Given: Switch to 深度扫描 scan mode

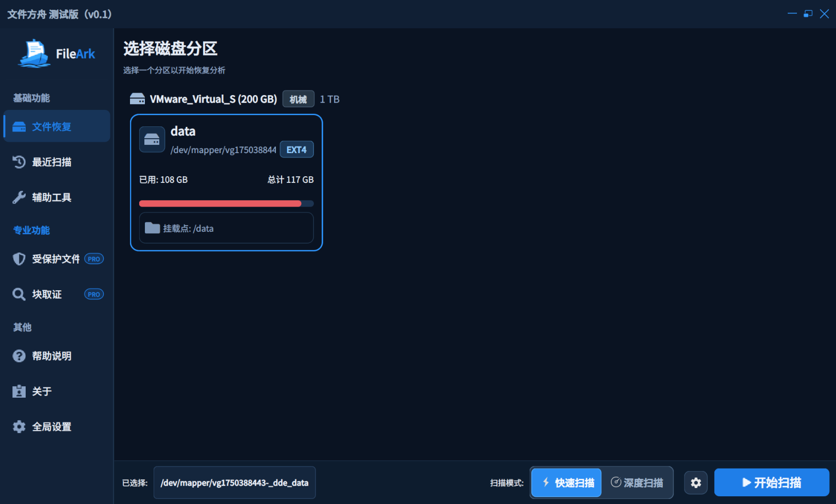Looking at the screenshot, I should point(638,482).
